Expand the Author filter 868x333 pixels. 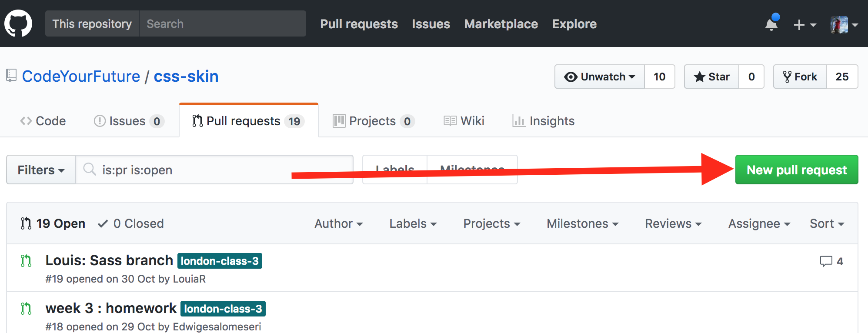tap(339, 223)
